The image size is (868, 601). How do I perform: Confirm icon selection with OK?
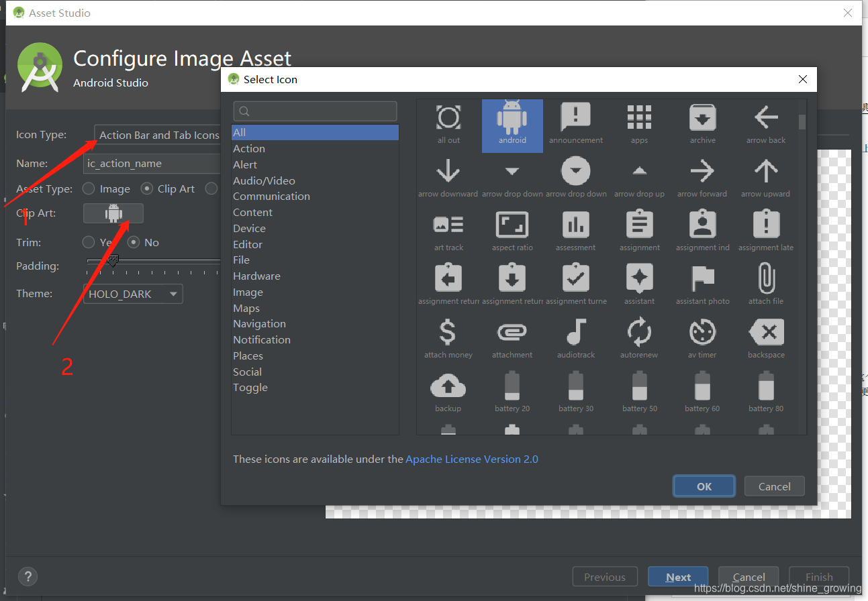click(704, 486)
